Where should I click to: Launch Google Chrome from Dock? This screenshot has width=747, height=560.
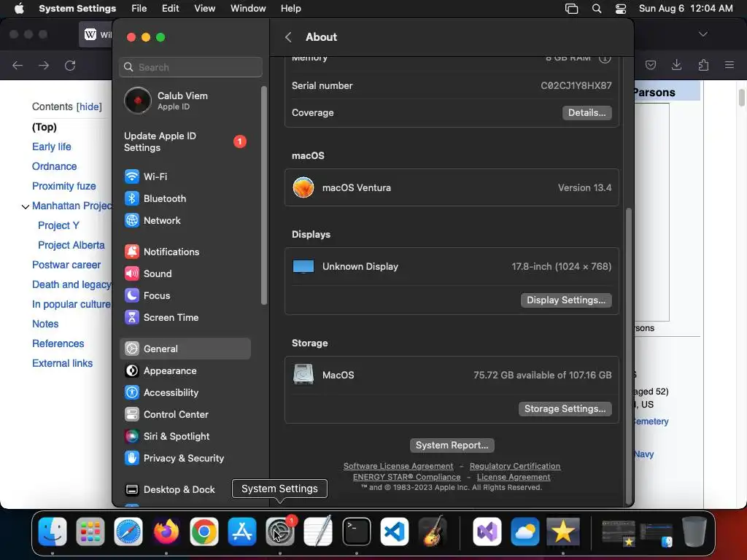coord(204,531)
